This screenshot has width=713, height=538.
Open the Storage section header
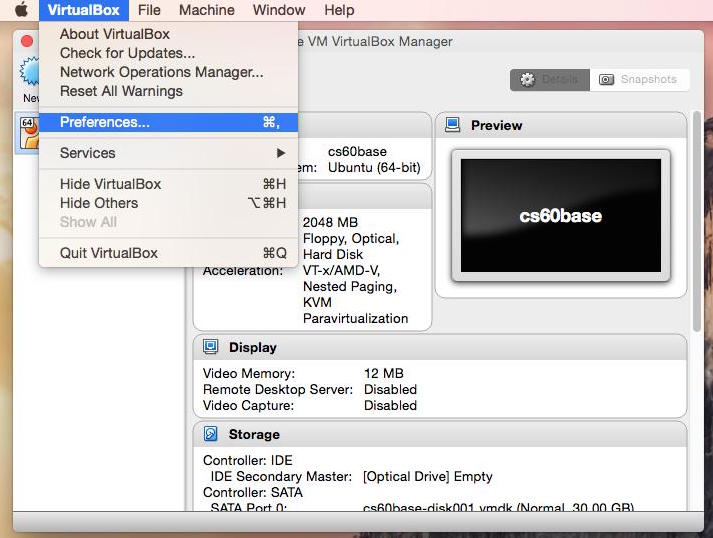pos(440,434)
